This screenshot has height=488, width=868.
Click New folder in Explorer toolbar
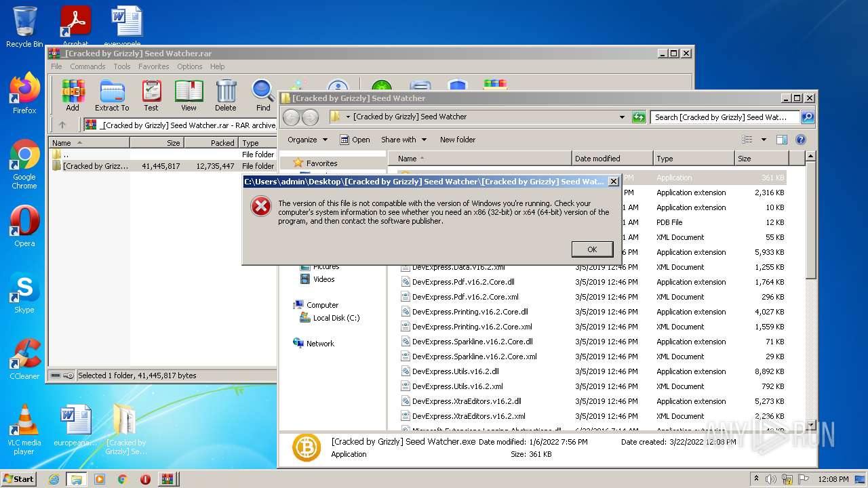(458, 140)
